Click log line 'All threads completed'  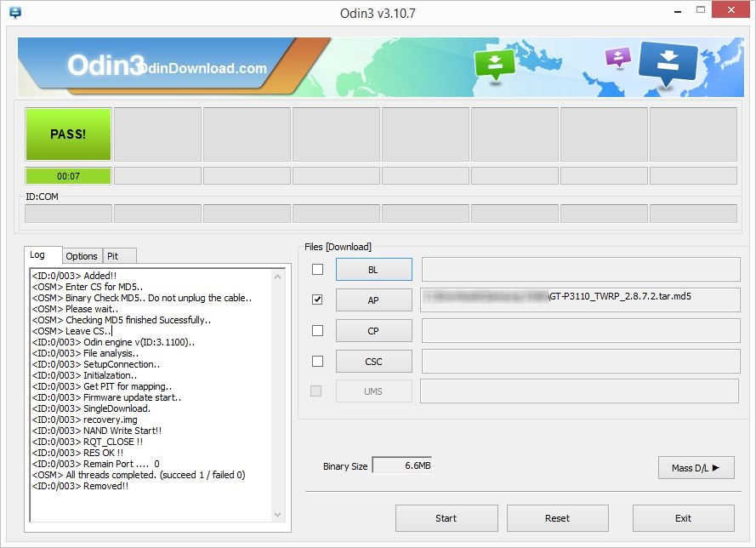pos(139,475)
